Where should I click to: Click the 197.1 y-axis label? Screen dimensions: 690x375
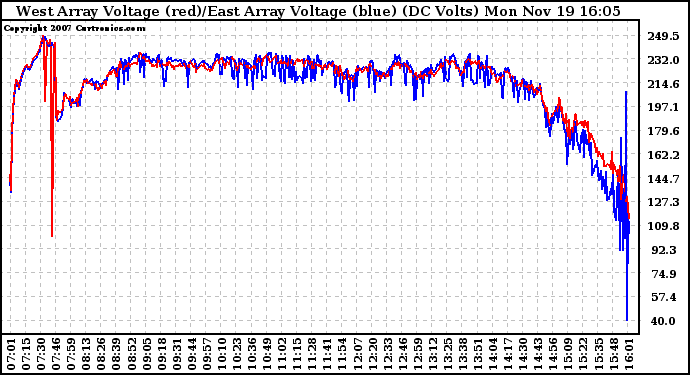coord(663,107)
